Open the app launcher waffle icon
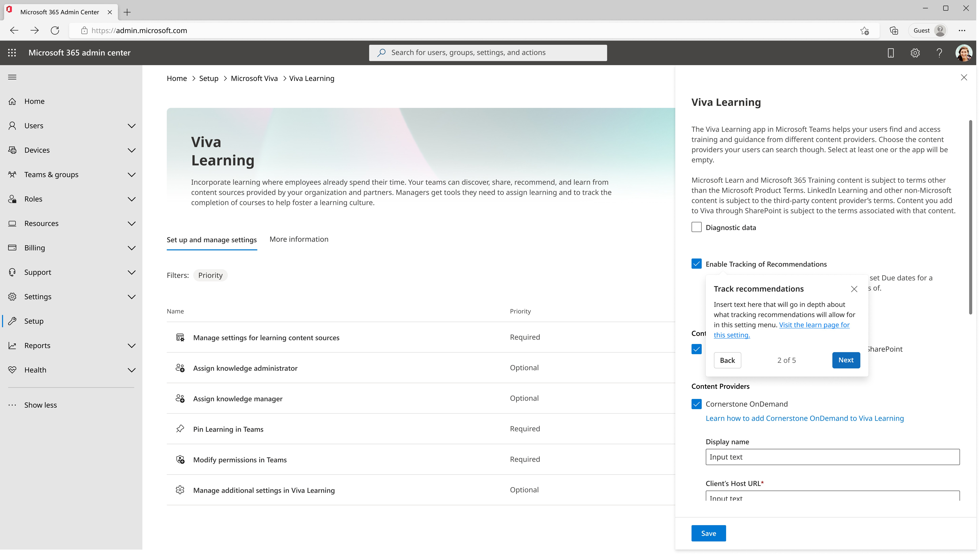980x555 pixels. [12, 53]
